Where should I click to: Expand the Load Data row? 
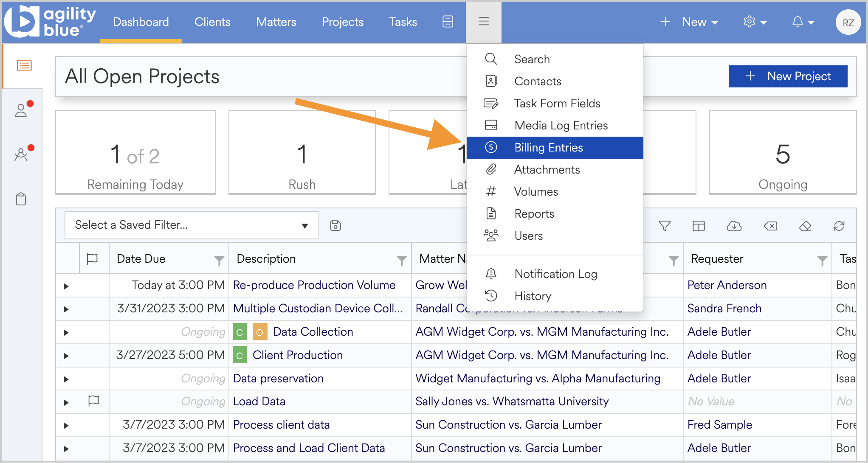pyautogui.click(x=66, y=402)
